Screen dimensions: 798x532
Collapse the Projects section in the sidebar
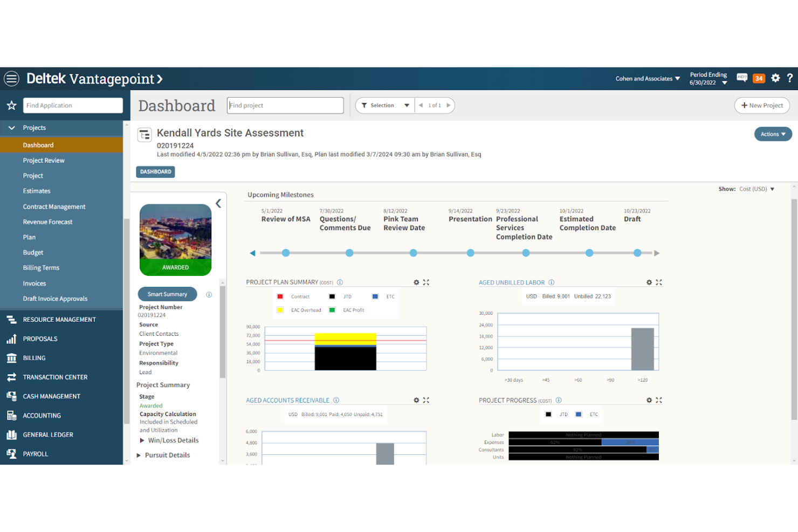[11, 128]
